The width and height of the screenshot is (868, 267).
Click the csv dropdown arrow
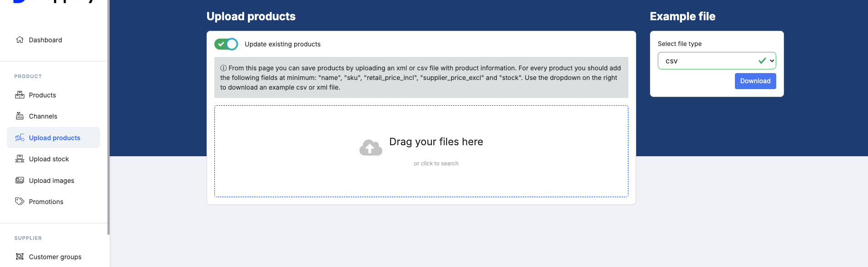pos(772,61)
